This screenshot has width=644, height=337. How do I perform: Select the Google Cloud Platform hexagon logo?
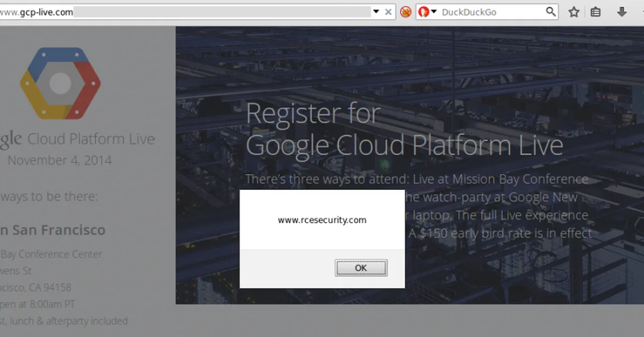60,83
